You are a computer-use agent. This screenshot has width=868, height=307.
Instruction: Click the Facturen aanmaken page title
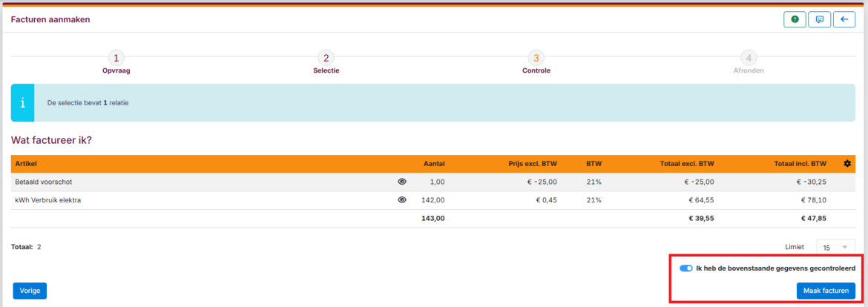(x=50, y=20)
